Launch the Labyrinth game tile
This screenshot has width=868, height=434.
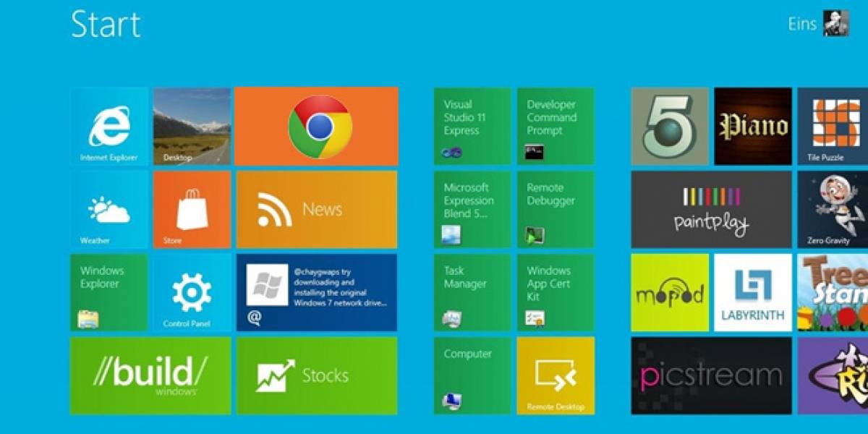coord(753,292)
